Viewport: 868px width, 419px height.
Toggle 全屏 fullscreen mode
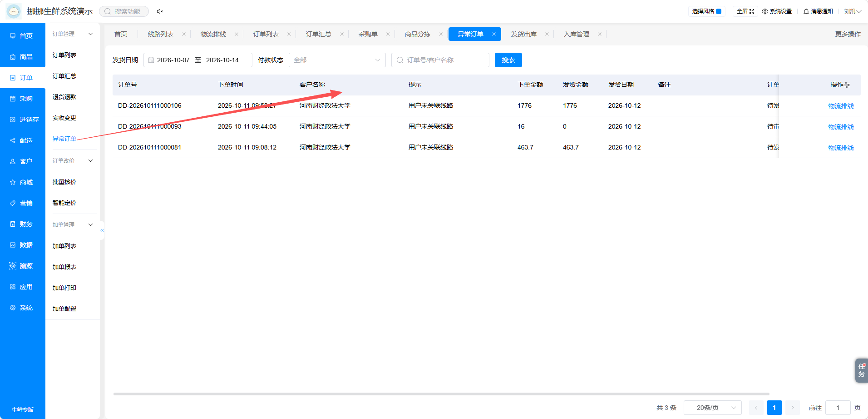click(x=745, y=11)
